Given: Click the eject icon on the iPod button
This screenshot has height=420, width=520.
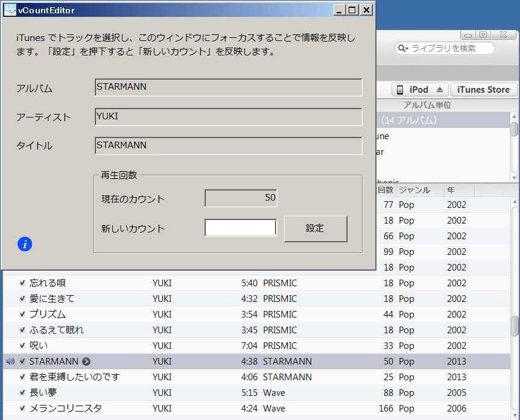Looking at the screenshot, I should pos(439,89).
